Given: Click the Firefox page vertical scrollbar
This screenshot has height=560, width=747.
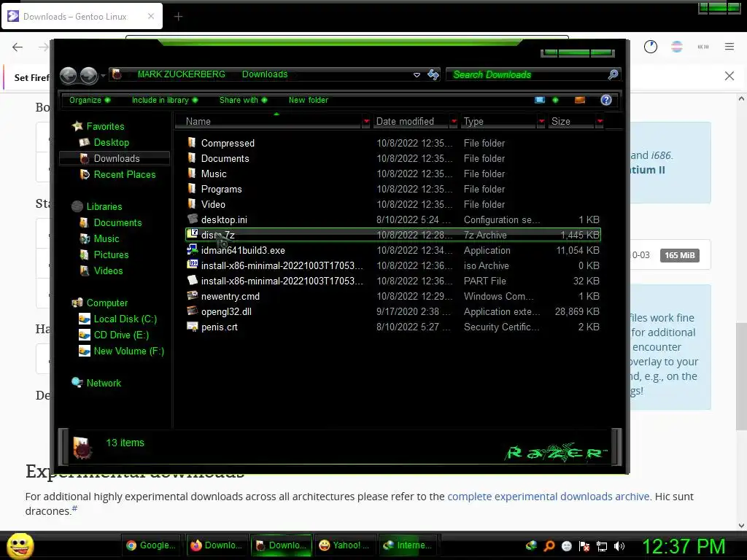Looking at the screenshot, I should (741, 376).
